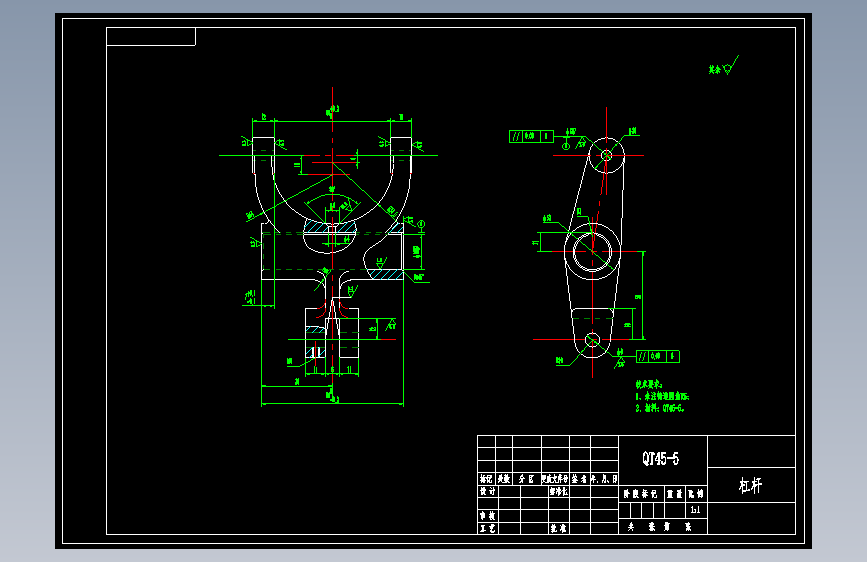Click the 杠杆 part name in title block
The height and width of the screenshot is (562, 867).
point(750,486)
